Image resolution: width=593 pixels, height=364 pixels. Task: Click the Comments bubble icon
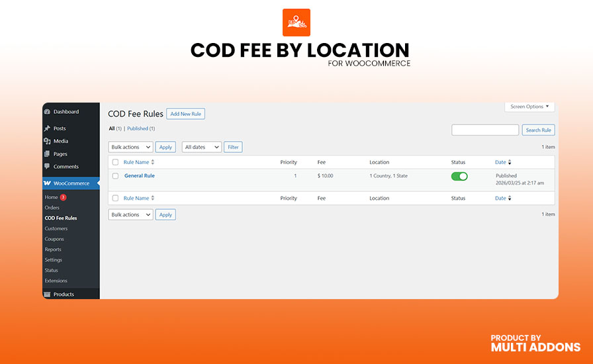click(x=47, y=167)
